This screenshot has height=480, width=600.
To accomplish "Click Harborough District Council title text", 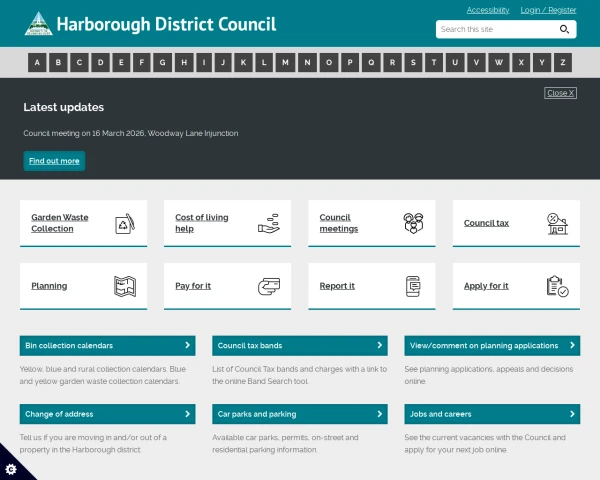I will 166,24.
